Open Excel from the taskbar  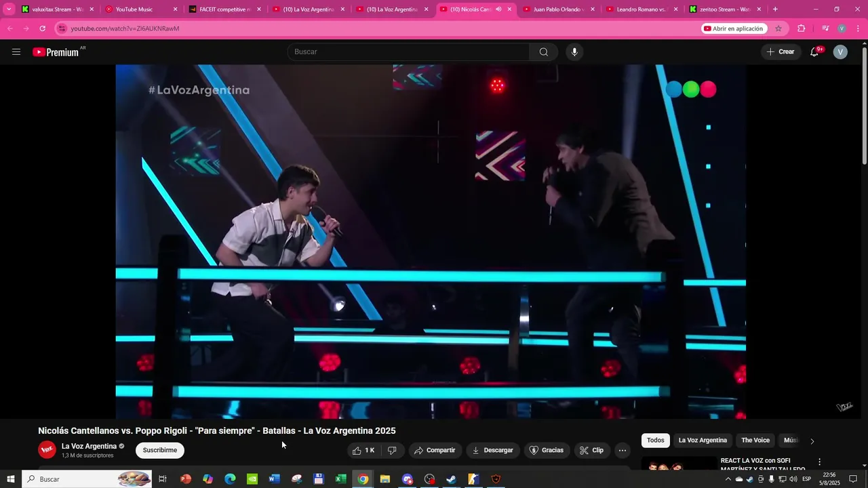[341, 479]
